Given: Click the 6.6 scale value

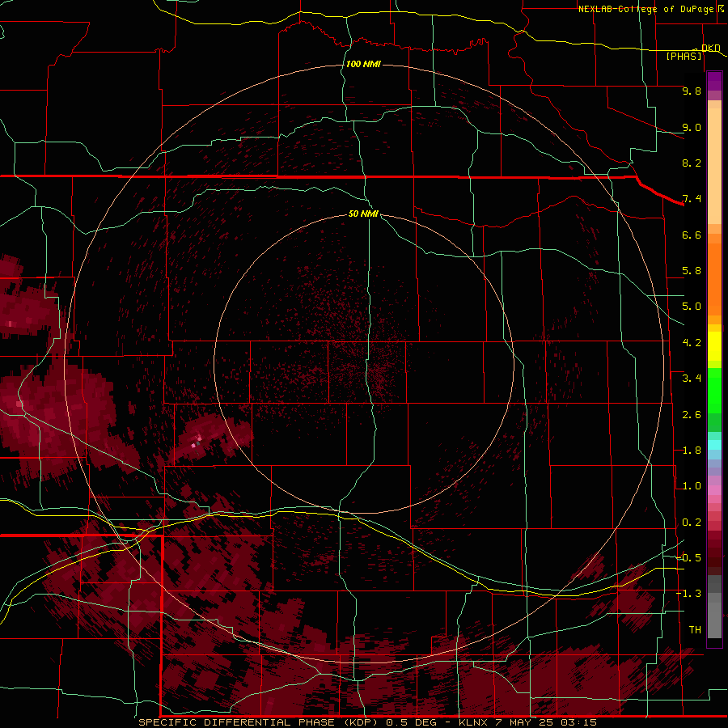Looking at the screenshot, I should [692, 235].
